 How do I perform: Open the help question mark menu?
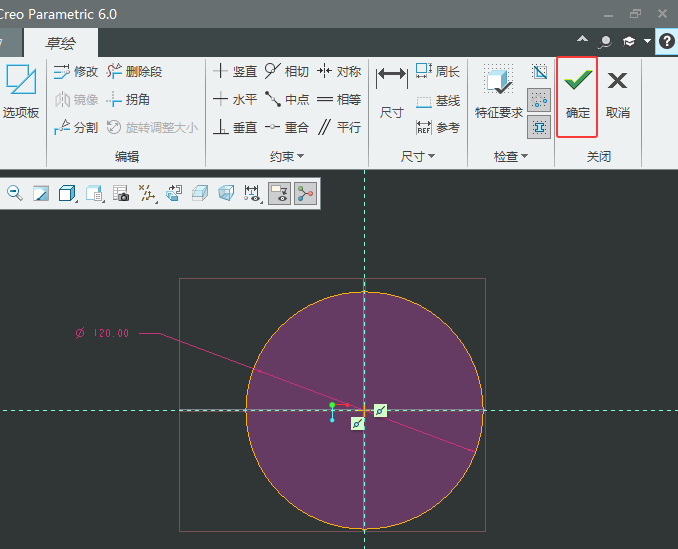click(667, 41)
